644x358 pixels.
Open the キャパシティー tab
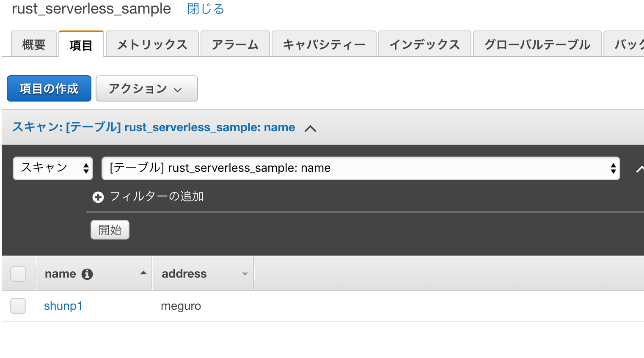click(x=324, y=44)
